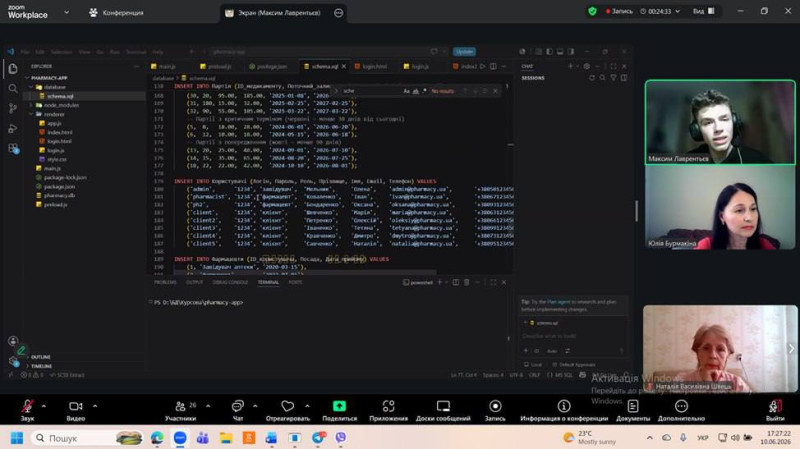Open Zoom React menu

tap(288, 410)
